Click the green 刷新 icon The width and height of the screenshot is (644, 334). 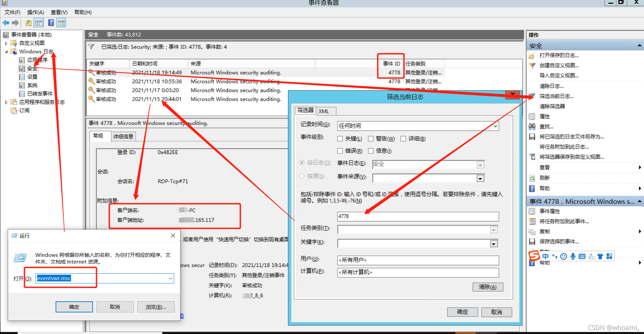point(532,178)
